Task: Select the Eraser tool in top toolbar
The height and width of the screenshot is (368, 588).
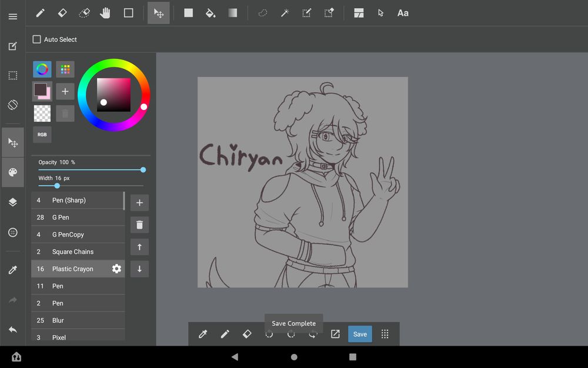Action: tap(62, 13)
